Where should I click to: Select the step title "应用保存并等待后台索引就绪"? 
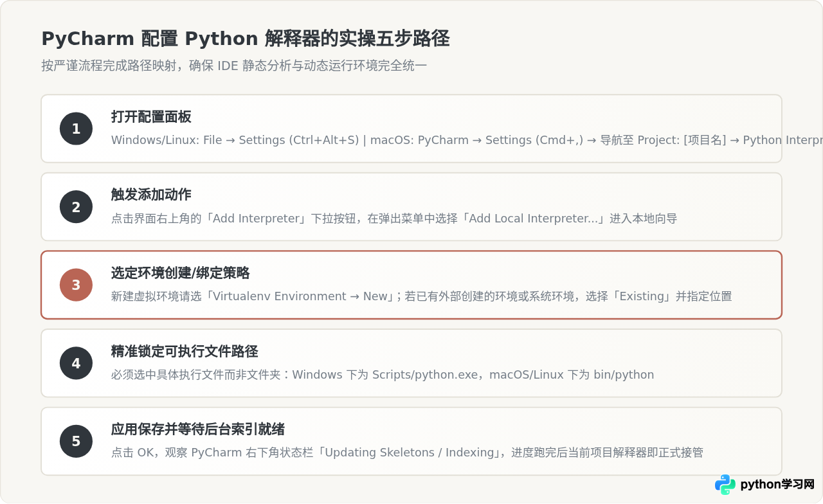tap(198, 429)
